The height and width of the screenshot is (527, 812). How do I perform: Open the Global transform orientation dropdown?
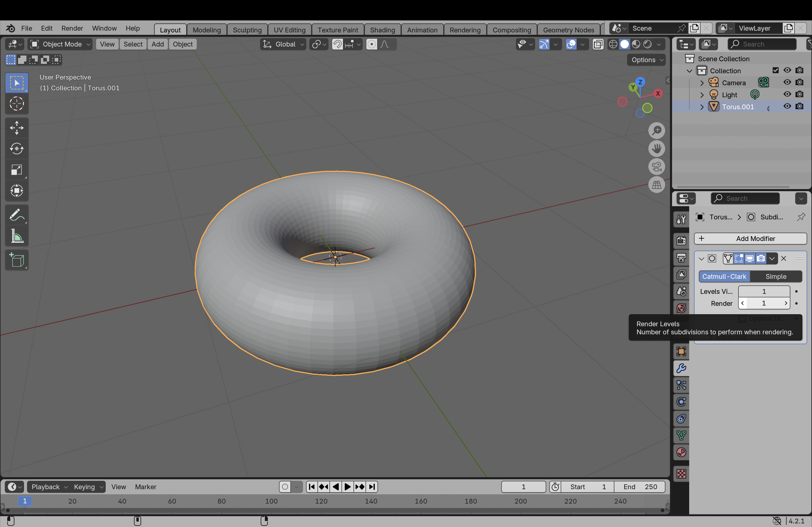click(283, 44)
